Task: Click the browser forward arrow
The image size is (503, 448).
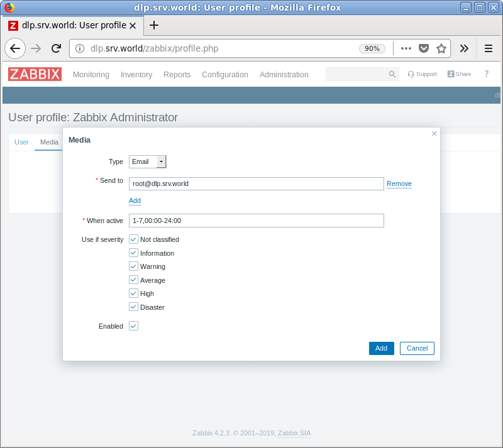Action: coord(36,48)
